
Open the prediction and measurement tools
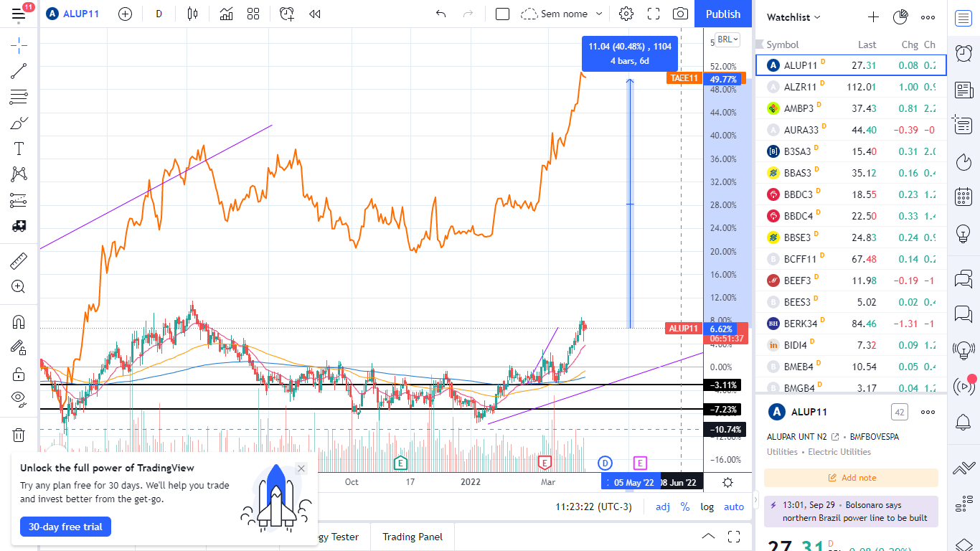tap(19, 200)
